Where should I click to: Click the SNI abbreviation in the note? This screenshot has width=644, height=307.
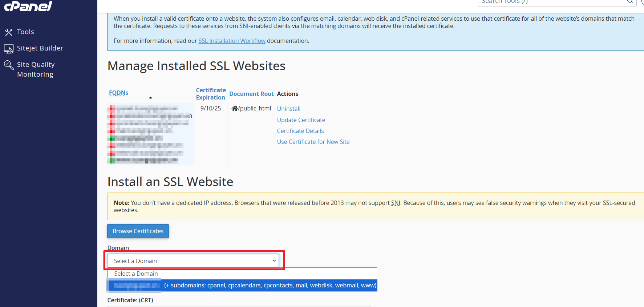[396, 203]
